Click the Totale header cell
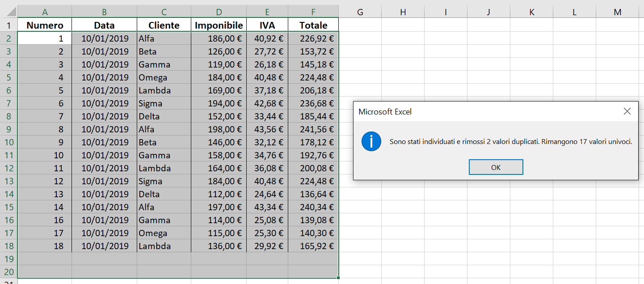 [313, 25]
